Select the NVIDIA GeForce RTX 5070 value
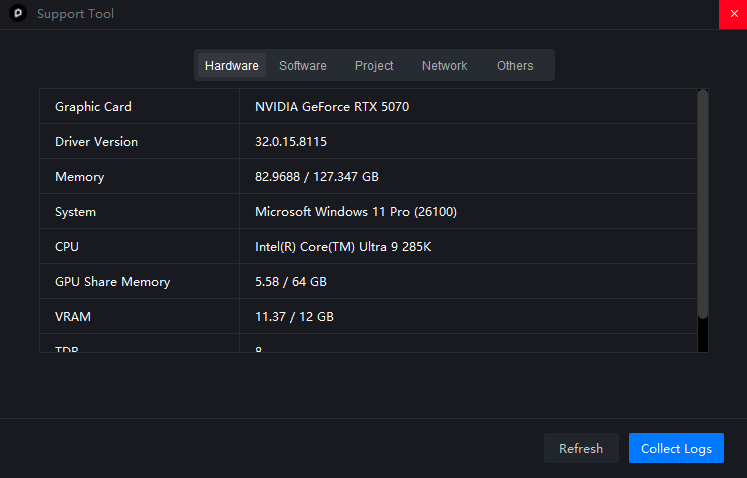 point(332,106)
